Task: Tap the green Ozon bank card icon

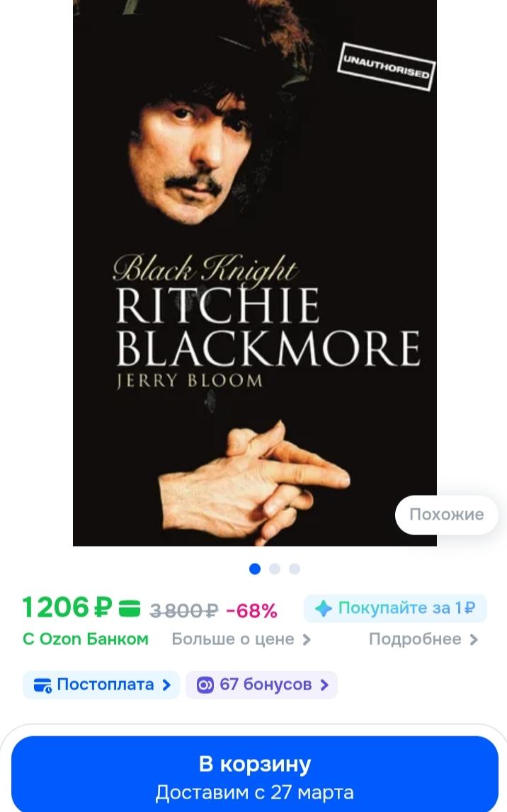Action: tap(130, 607)
